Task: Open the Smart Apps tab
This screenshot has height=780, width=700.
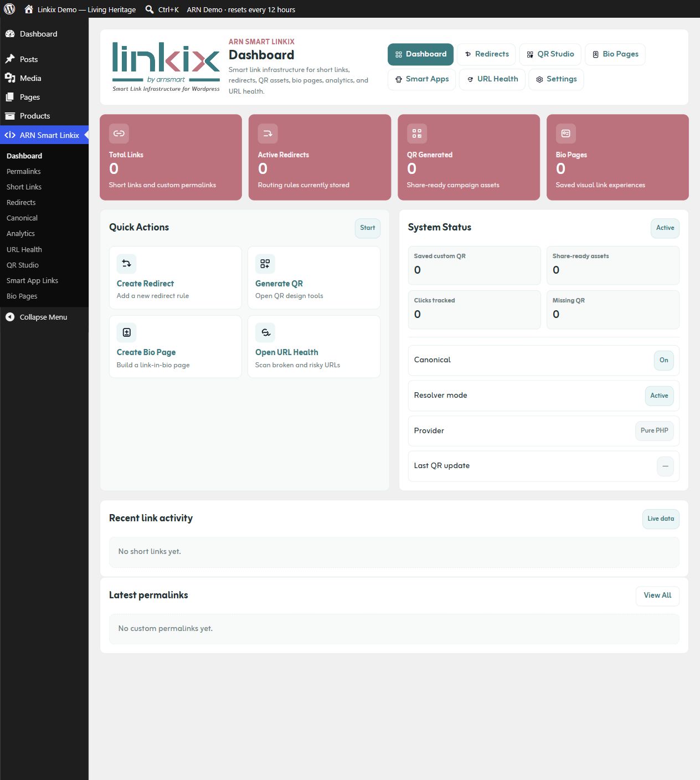Action: click(421, 79)
